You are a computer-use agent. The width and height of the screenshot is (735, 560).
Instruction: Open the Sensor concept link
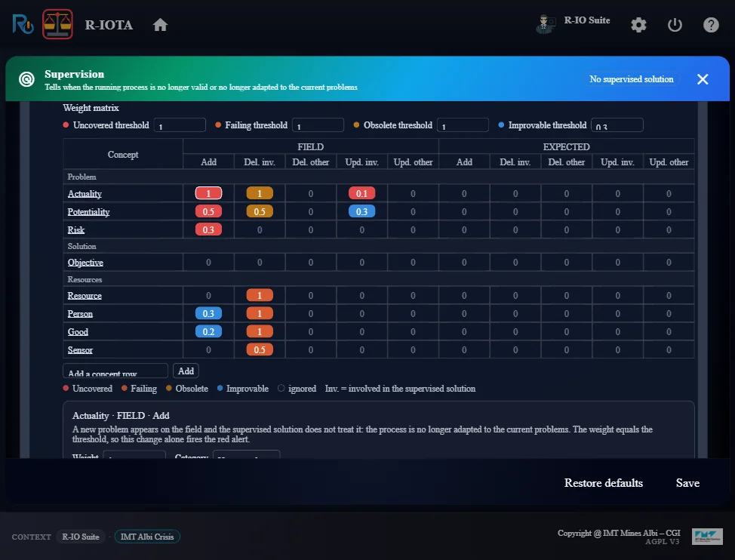tap(80, 350)
